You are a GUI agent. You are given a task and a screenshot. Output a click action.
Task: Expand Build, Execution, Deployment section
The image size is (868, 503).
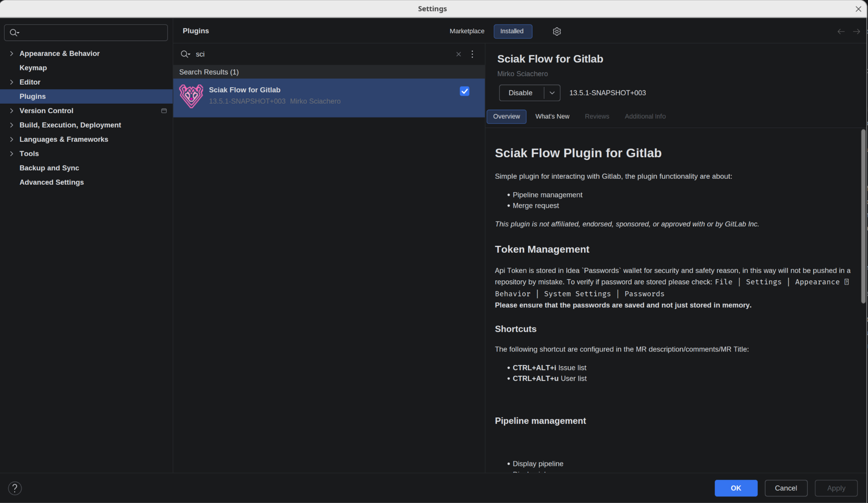(x=12, y=125)
